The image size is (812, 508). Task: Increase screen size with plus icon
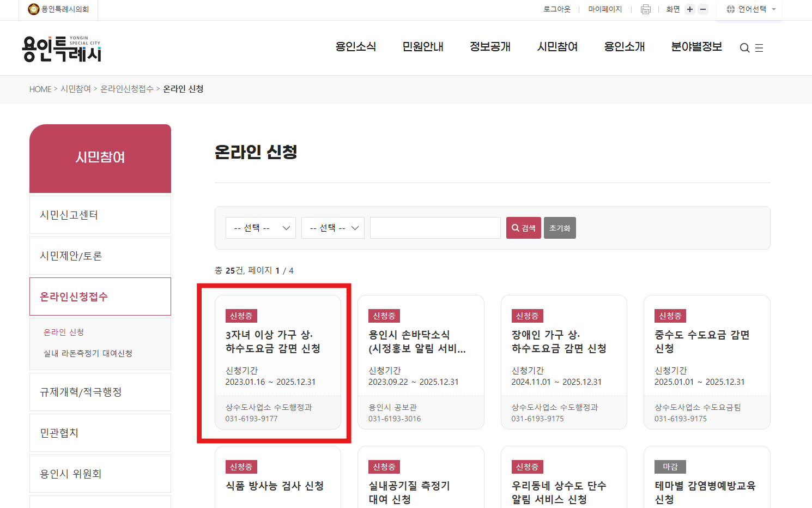point(690,9)
